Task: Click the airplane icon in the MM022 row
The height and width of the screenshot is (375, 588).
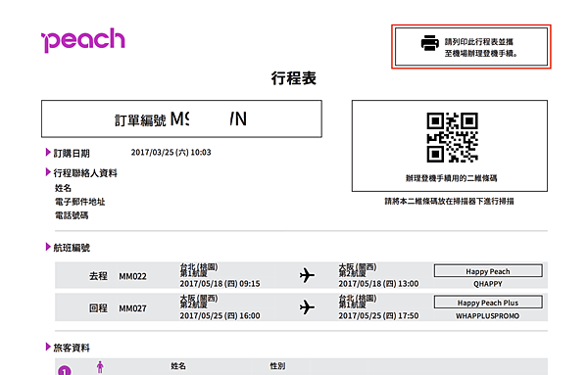Action: [x=307, y=275]
